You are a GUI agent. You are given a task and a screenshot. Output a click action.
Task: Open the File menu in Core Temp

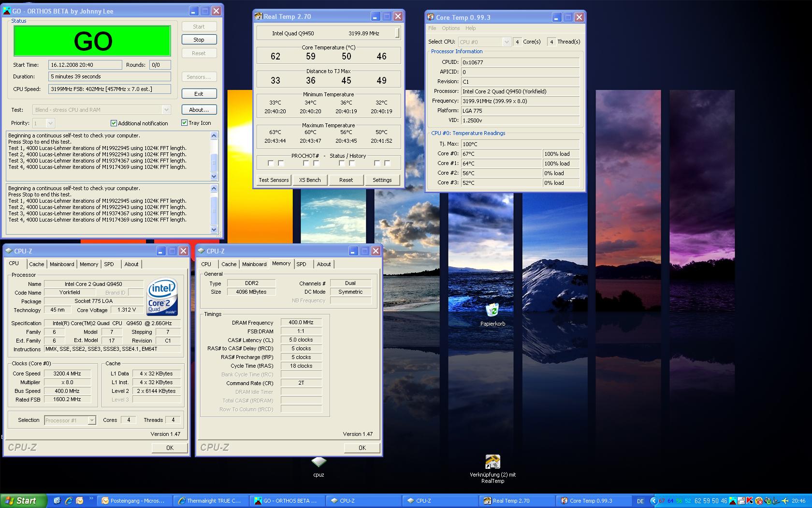[x=432, y=28]
